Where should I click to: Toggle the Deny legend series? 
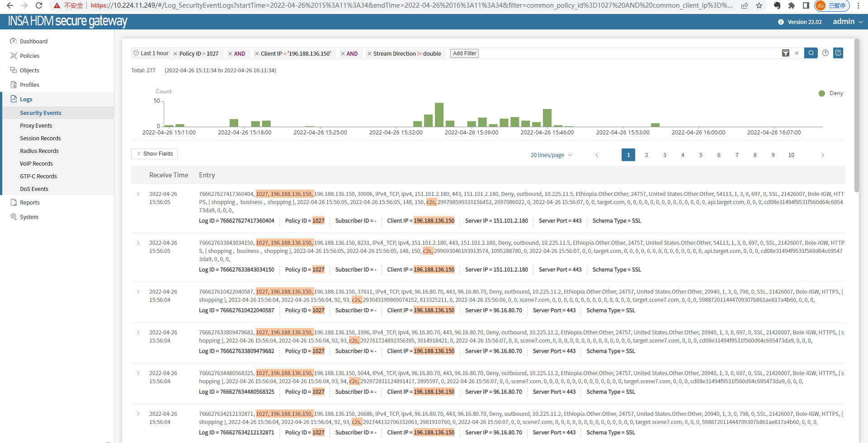(x=831, y=93)
